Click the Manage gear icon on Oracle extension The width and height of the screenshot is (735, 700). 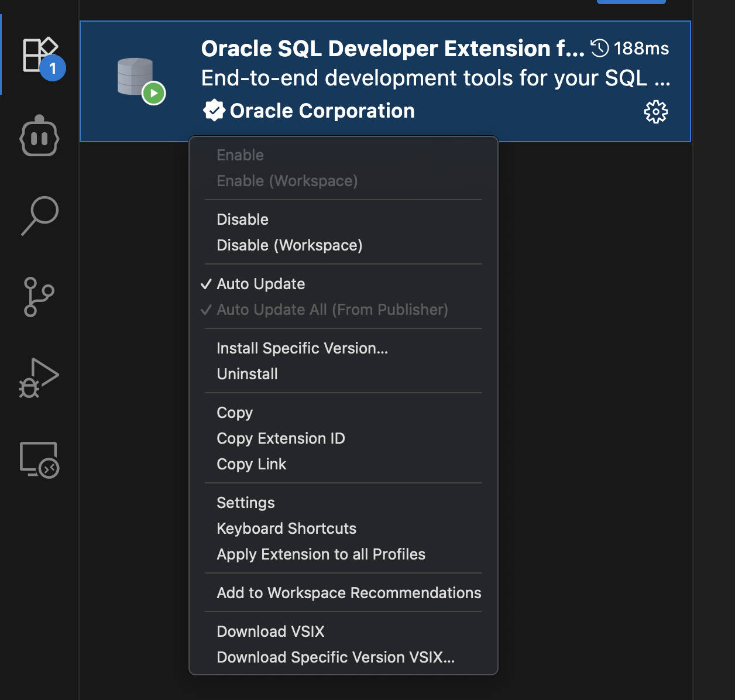[x=656, y=111]
